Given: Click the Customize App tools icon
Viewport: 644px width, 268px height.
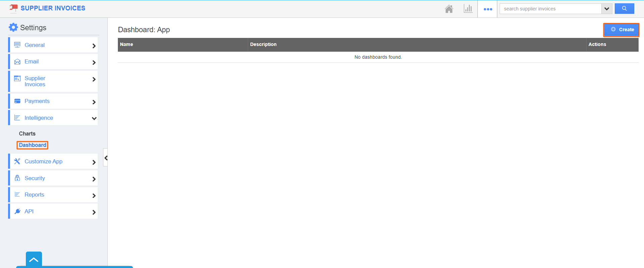Looking at the screenshot, I should point(17,161).
